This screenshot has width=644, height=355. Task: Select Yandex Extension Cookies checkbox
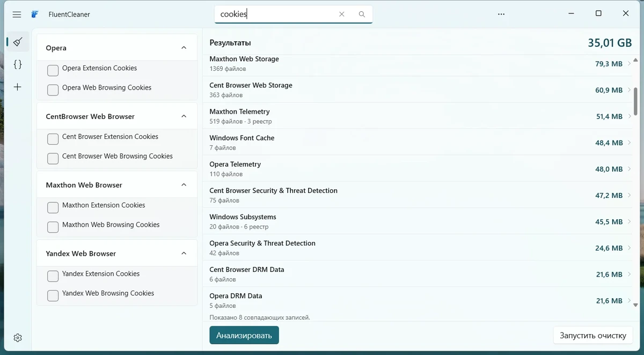click(53, 276)
